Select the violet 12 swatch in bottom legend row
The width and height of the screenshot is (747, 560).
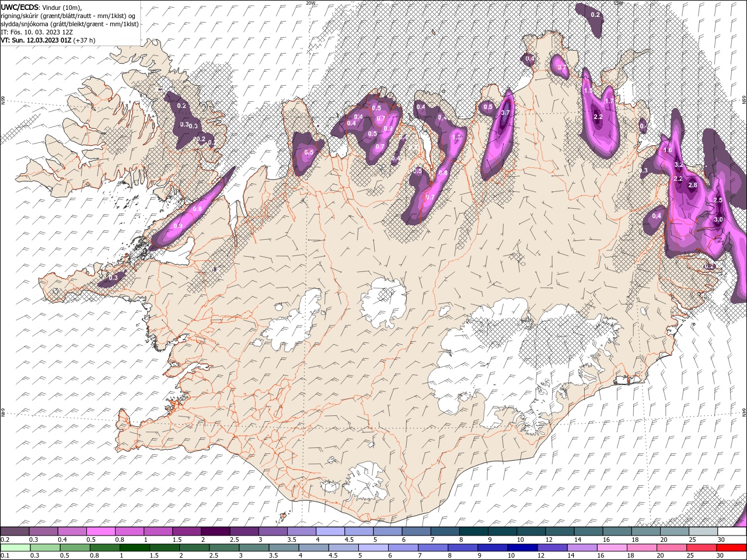pos(552,547)
